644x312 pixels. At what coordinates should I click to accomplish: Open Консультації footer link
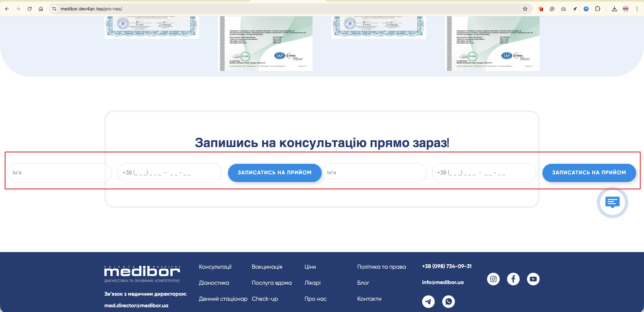point(215,267)
